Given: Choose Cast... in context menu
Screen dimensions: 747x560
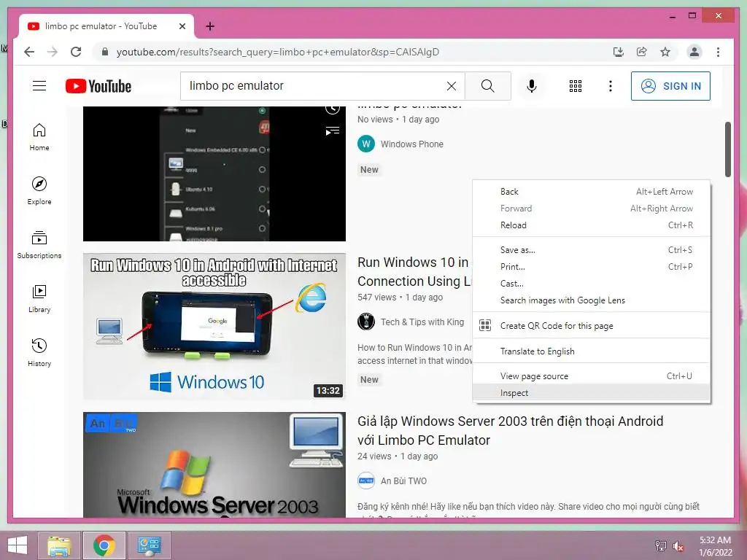Looking at the screenshot, I should coord(591,284).
